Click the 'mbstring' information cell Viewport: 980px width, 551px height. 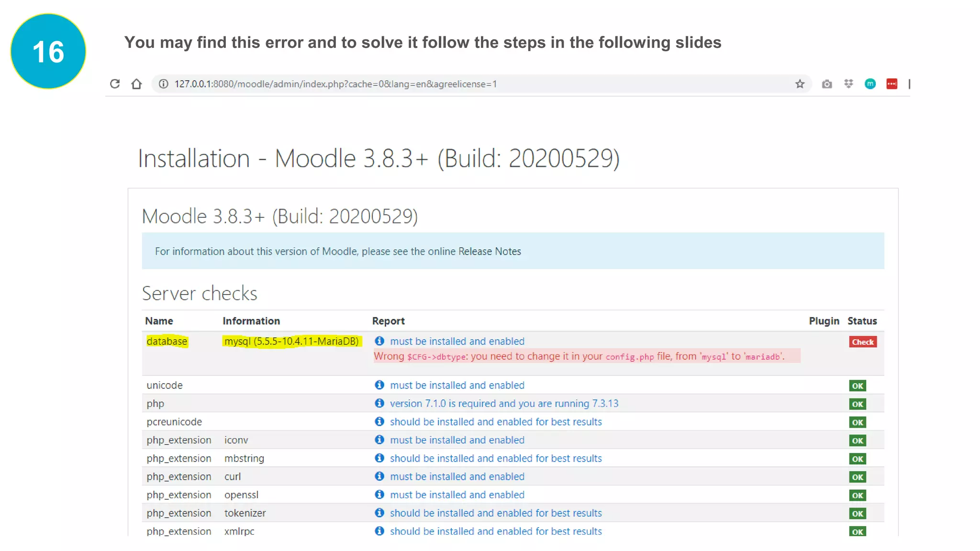pos(244,458)
